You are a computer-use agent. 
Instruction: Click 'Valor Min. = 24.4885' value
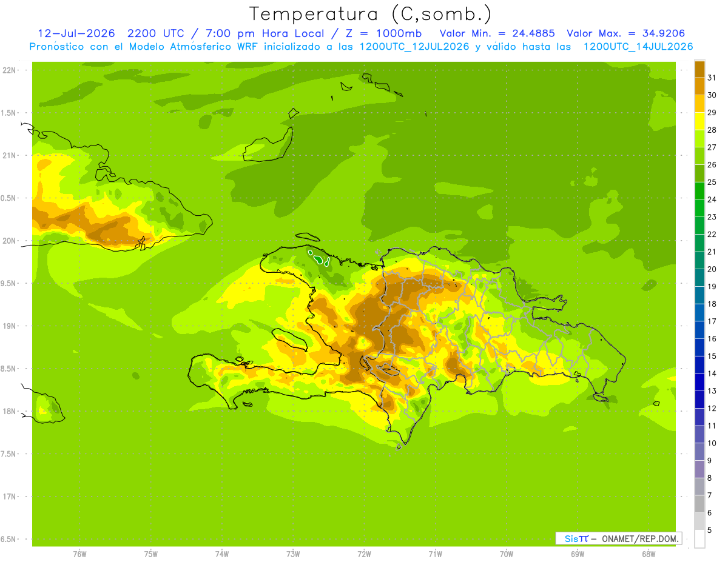click(x=497, y=33)
